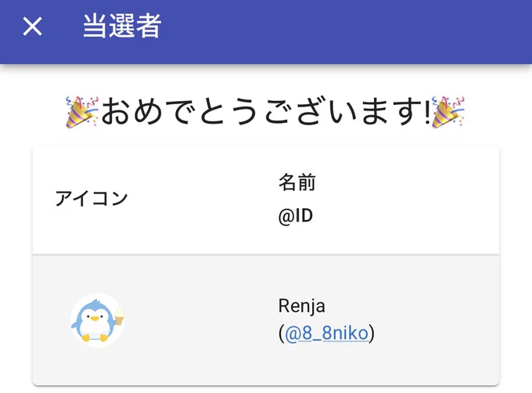Click the penguin's yellow feet in the avatar
This screenshot has width=532, height=393.
point(94,337)
